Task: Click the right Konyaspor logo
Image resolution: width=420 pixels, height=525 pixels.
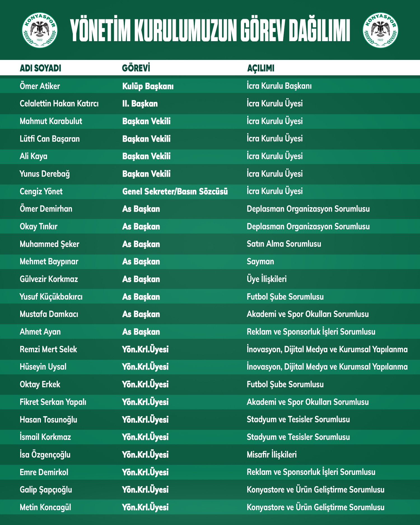Action: point(380,30)
